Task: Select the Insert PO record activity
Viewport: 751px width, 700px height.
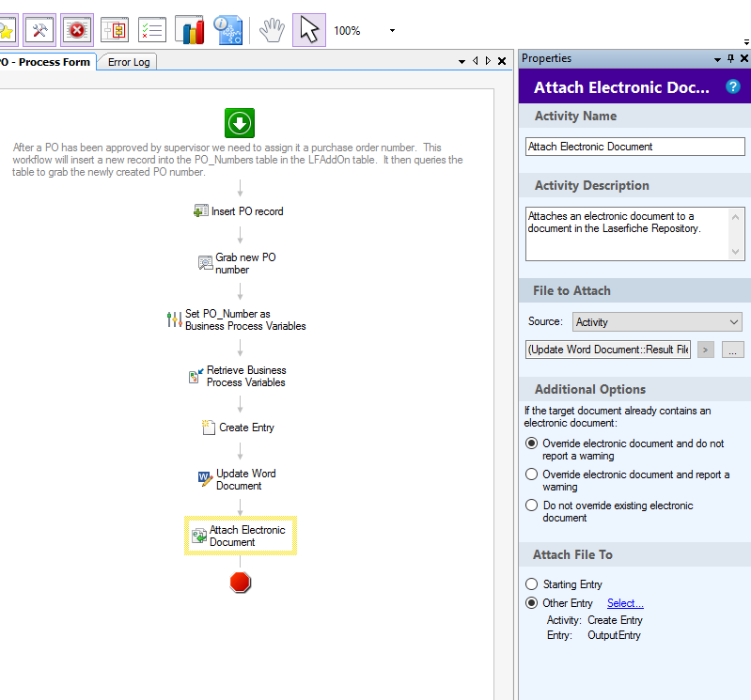Action: point(239,211)
